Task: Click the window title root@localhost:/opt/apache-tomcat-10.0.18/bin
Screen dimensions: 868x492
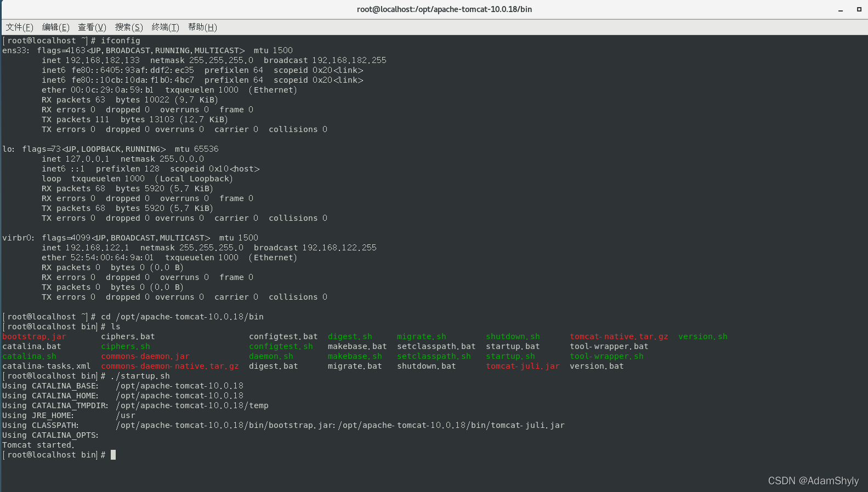Action: [444, 9]
